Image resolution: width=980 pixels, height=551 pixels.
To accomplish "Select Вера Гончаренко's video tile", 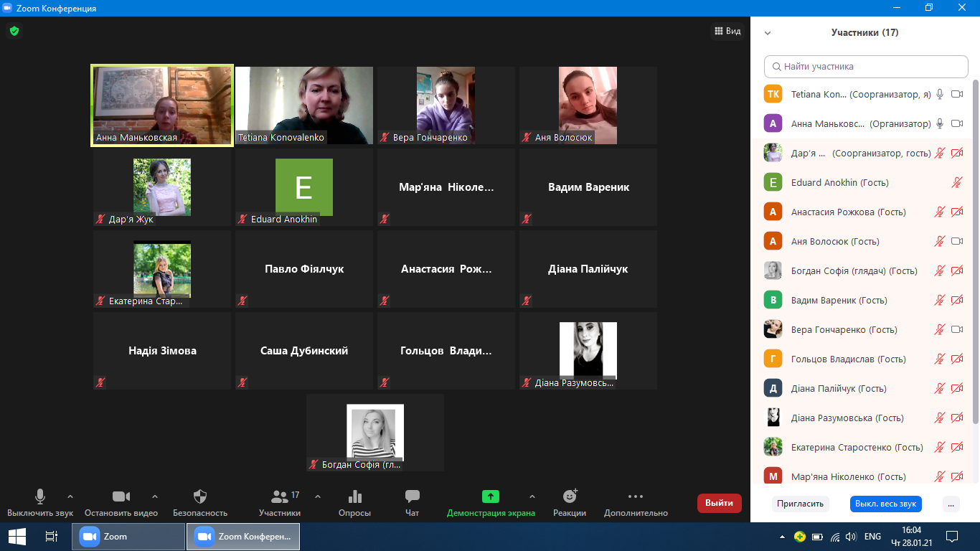I will [446, 105].
